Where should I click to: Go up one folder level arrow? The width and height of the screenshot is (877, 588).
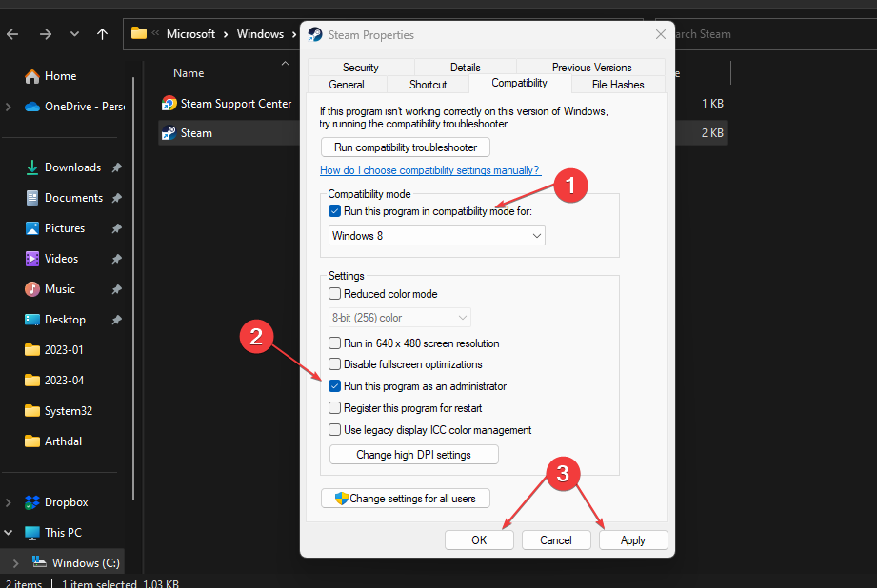pos(102,34)
